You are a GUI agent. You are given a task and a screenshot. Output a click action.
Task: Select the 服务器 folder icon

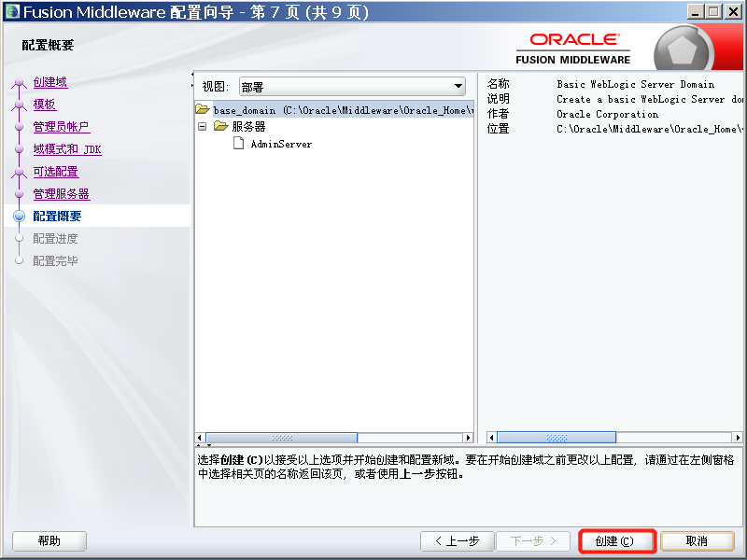pyautogui.click(x=221, y=126)
